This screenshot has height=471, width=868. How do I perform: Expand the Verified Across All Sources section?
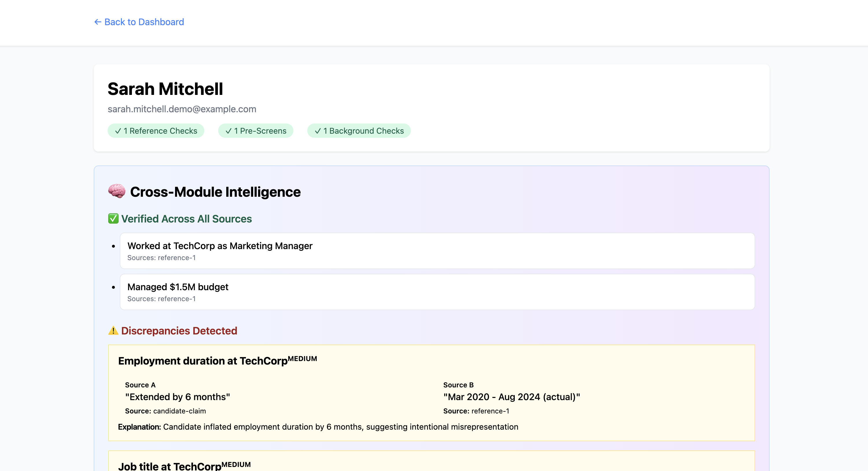[186, 218]
